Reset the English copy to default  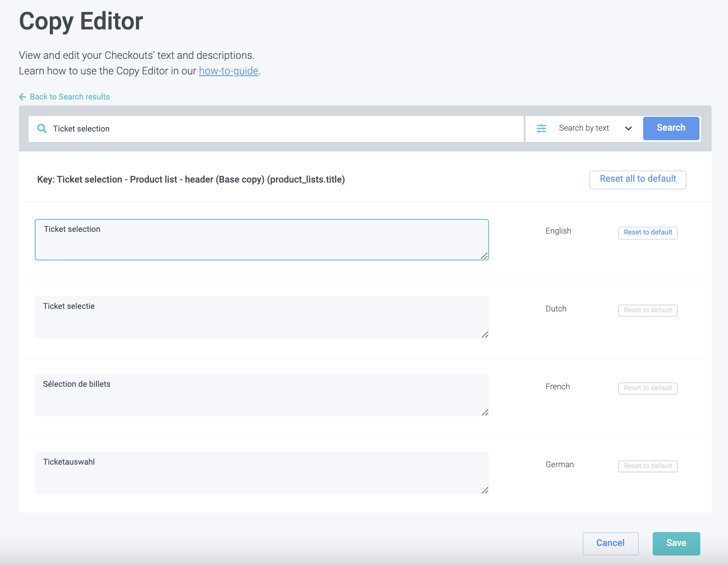point(647,233)
